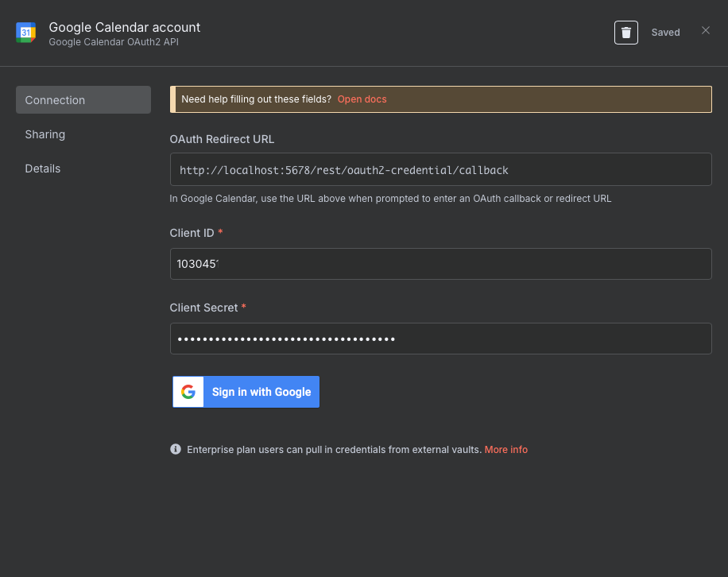This screenshot has width=728, height=577.
Task: Close the credential dialog
Action: (705, 31)
